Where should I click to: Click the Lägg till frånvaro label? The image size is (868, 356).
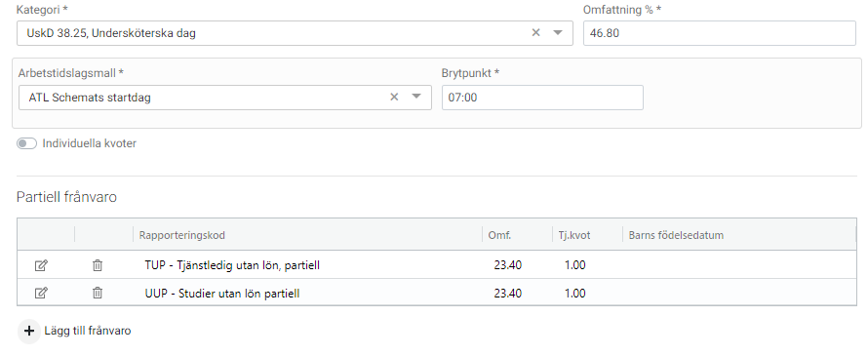coord(88,331)
